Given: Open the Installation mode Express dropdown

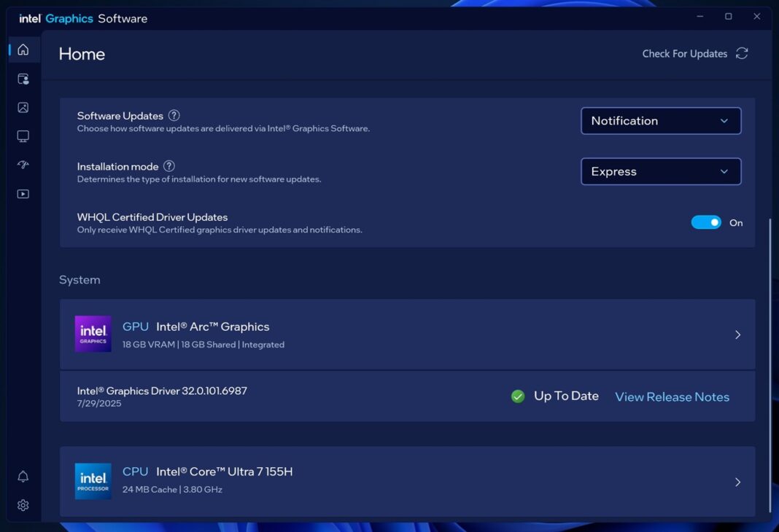Looking at the screenshot, I should [660, 171].
